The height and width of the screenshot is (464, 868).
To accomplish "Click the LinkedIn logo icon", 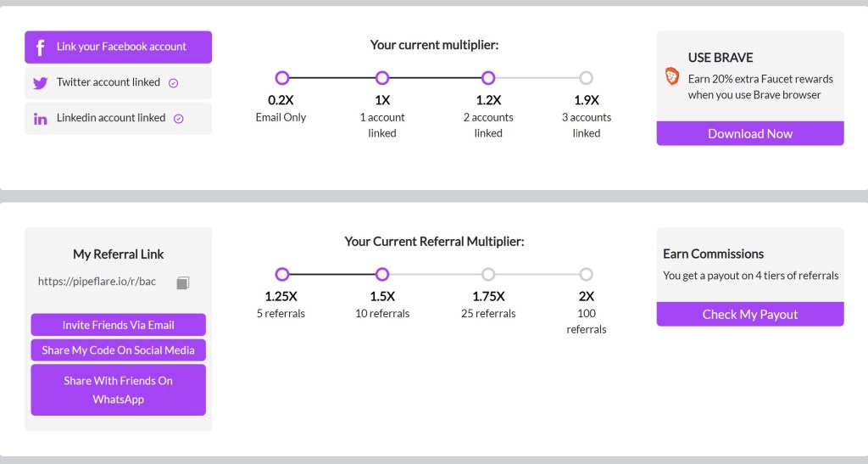I will click(x=40, y=119).
